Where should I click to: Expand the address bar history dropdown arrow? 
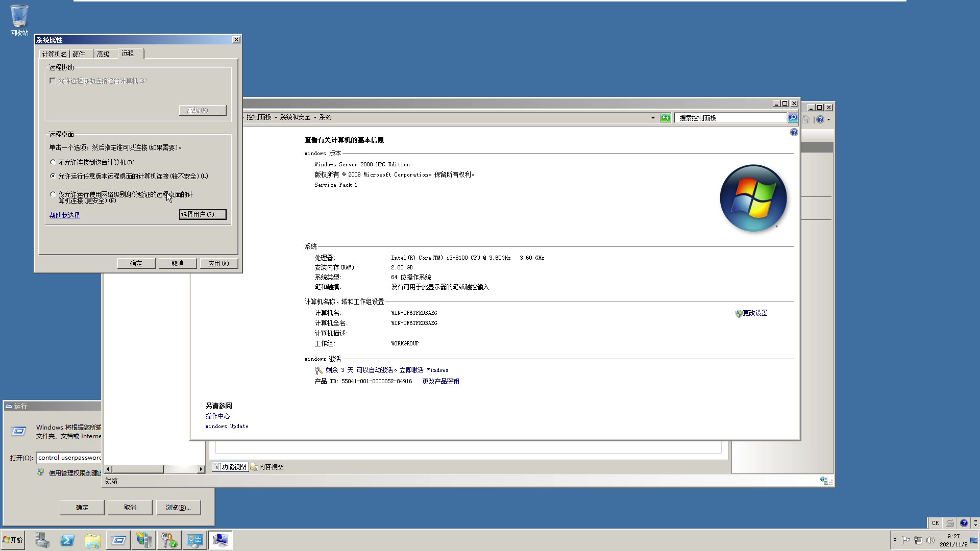(x=653, y=118)
